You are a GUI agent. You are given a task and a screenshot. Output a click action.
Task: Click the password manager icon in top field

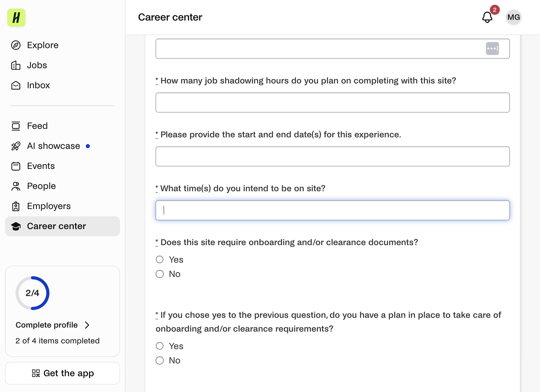(x=492, y=49)
